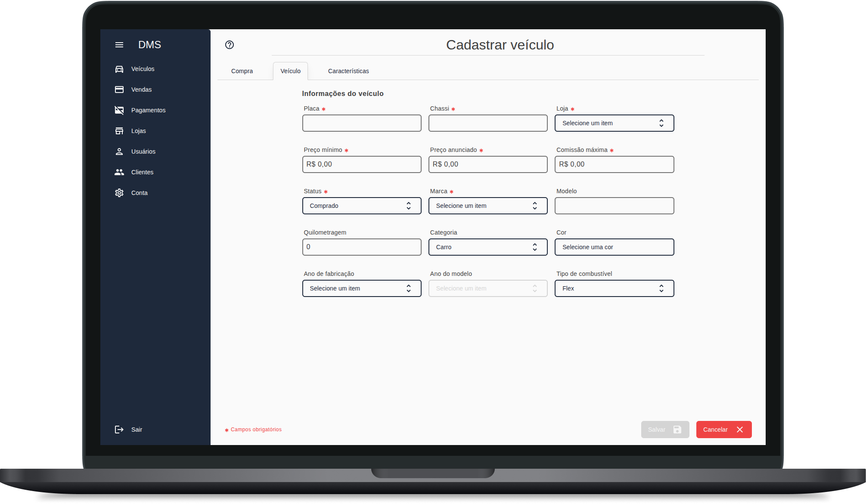Log out using the Sair icon
Viewport: 866px width, 504px height.
click(x=119, y=430)
